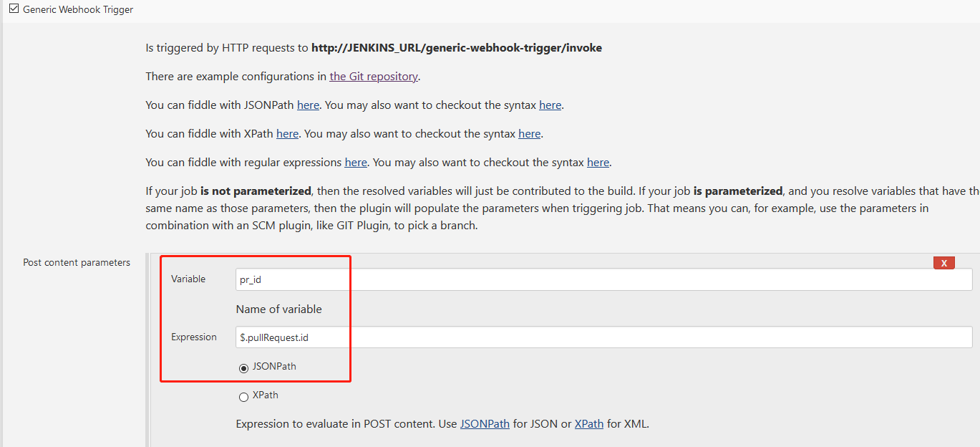Select the JSONPath radio button

click(244, 368)
